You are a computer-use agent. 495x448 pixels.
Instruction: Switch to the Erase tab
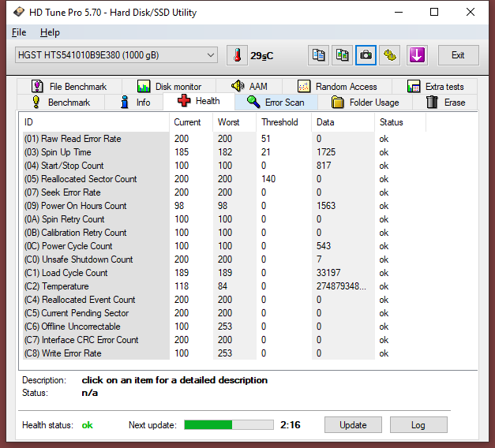(x=445, y=103)
